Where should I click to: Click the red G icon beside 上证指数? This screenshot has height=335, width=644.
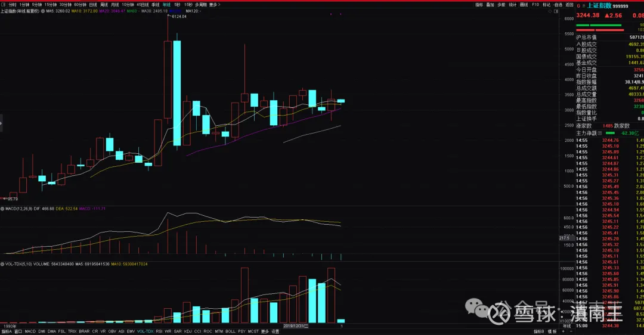tap(578, 6)
